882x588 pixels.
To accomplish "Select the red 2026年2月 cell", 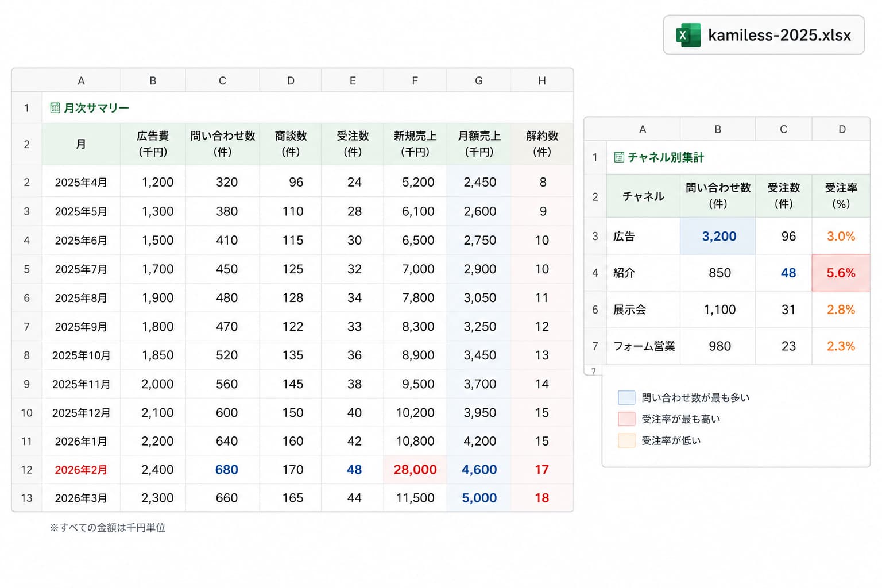I will click(82, 470).
